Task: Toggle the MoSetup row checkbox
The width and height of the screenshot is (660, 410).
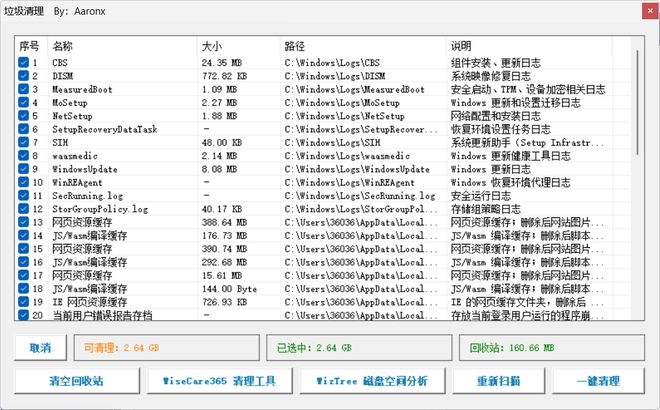Action: click(x=23, y=102)
